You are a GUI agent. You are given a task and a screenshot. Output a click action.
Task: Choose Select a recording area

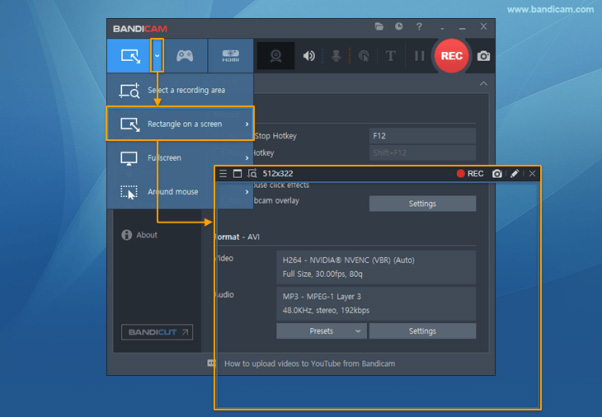tap(180, 90)
